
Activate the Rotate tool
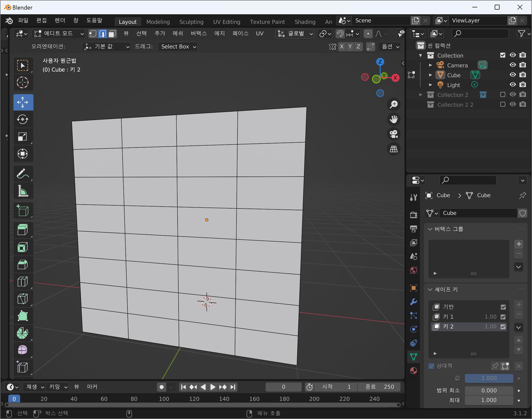point(23,120)
